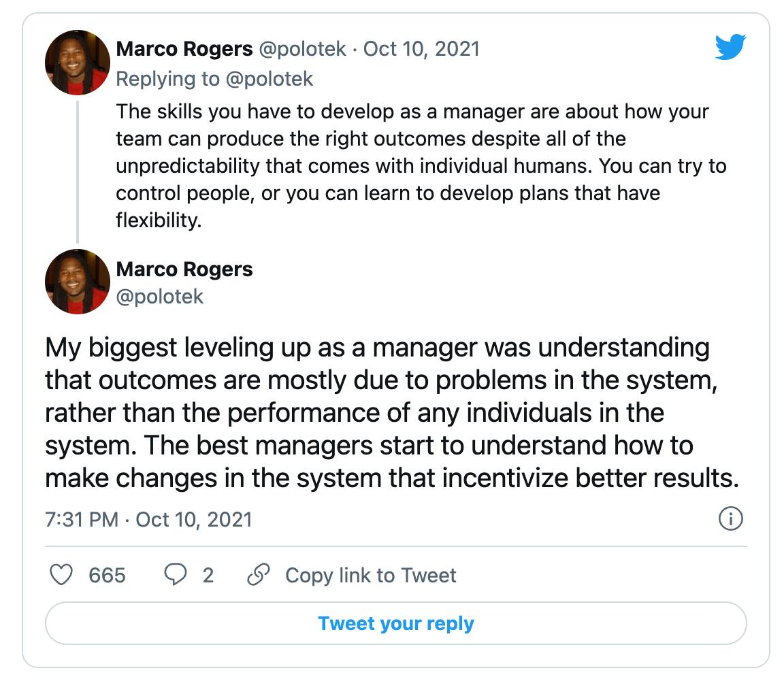The width and height of the screenshot is (784, 679).
Task: Open Marco Rogers name in main tweet
Action: 184,269
